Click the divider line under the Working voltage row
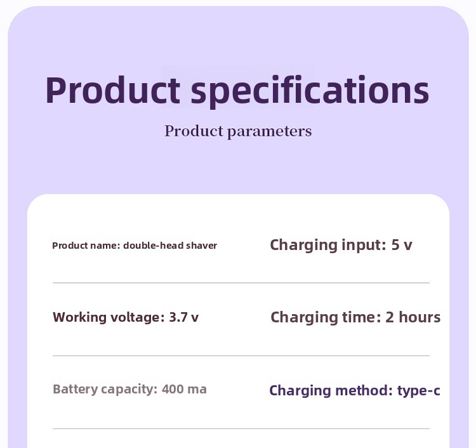Screen dimensions: 476x448 click(x=241, y=355)
